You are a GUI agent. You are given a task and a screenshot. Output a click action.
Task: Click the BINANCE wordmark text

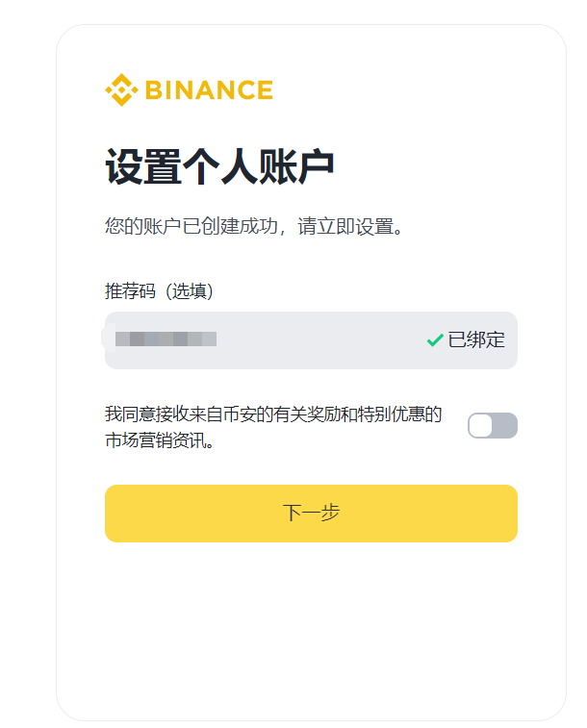209,90
